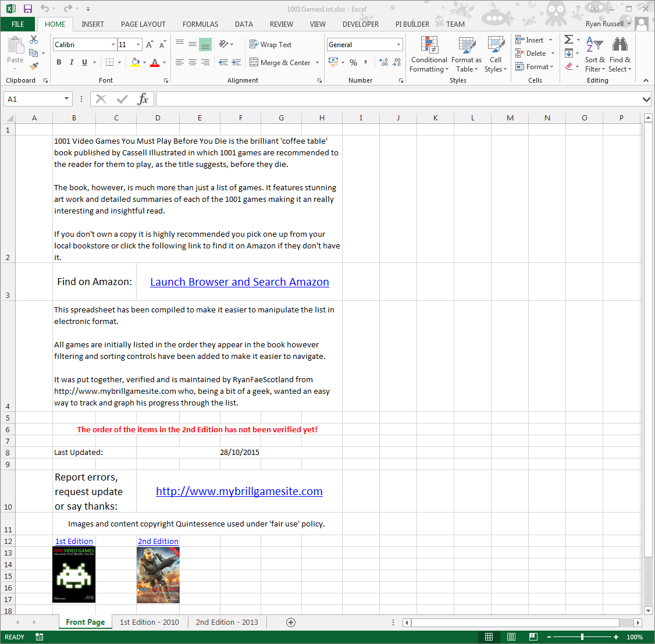Open the 1st Edition - 2010 sheet tab
This screenshot has height=644, width=655.
click(x=149, y=622)
